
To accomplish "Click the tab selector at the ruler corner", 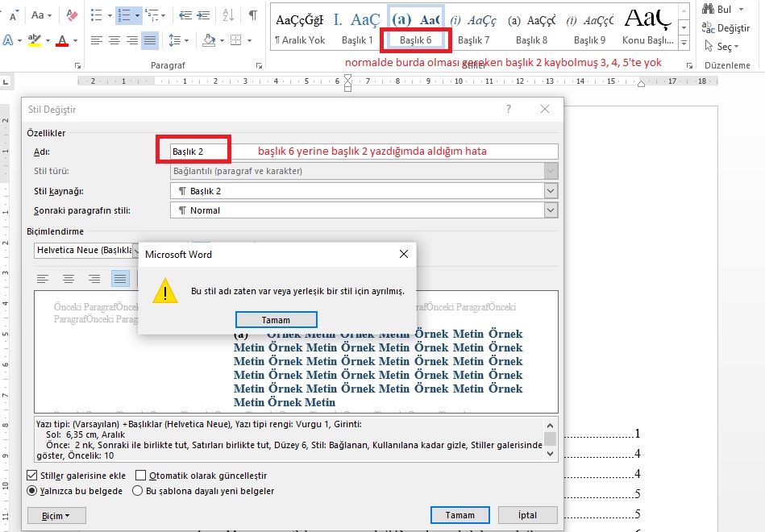I will click(x=6, y=82).
